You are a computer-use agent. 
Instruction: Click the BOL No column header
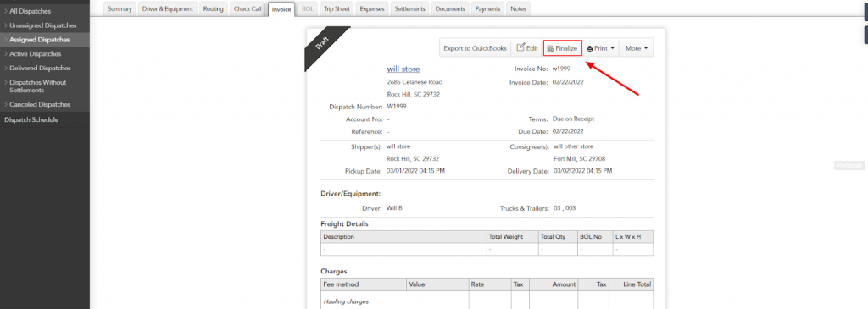(x=594, y=236)
